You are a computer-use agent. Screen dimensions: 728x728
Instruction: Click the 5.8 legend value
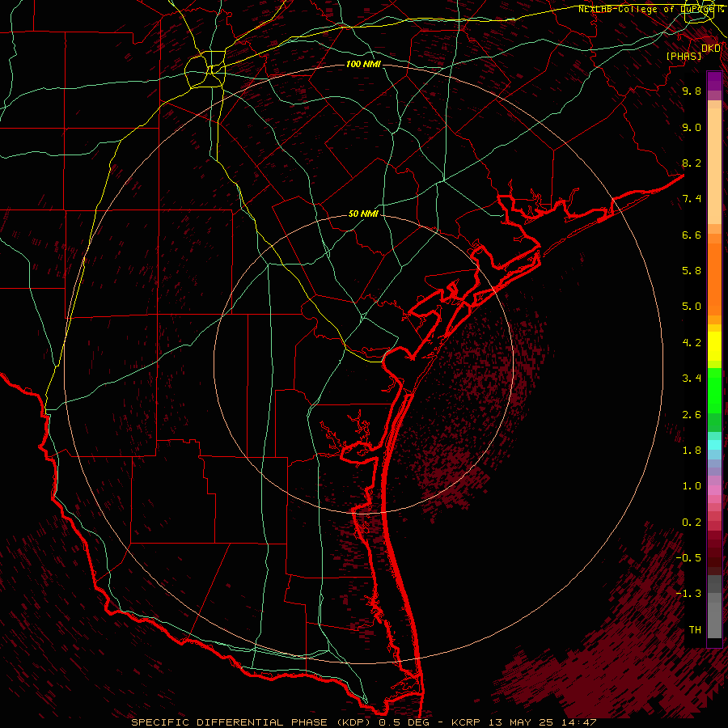point(692,271)
